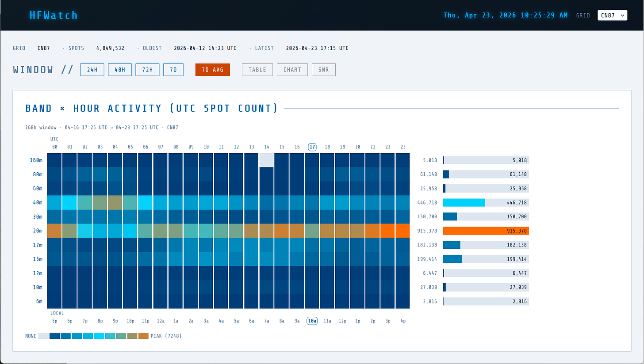Switch to the 48H window
This screenshot has width=644, height=364.
pos(119,69)
